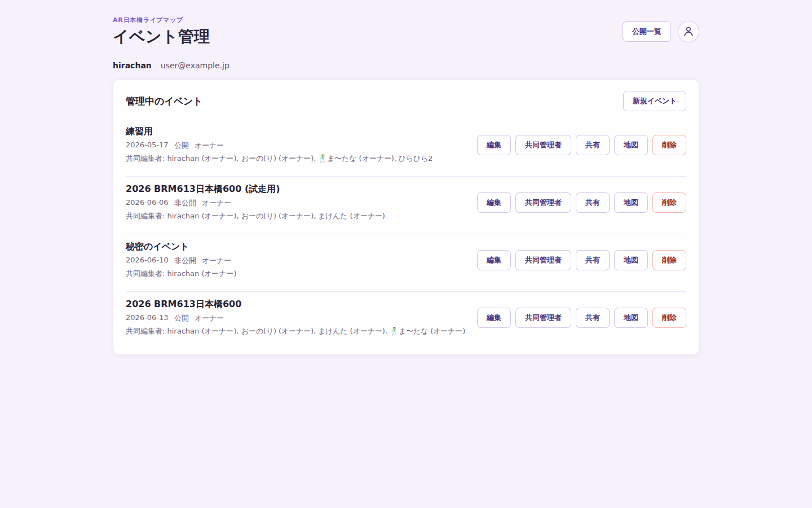Open 共同管理者 for the 2026-06-13 event
The height and width of the screenshot is (508, 812).
coord(543,318)
